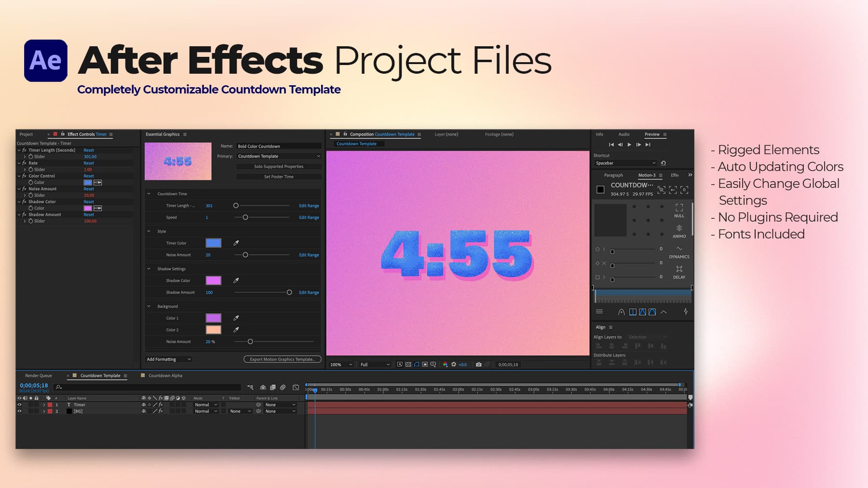This screenshot has height=488, width=868.
Task: Open the Full resolution dropdown
Action: click(375, 365)
